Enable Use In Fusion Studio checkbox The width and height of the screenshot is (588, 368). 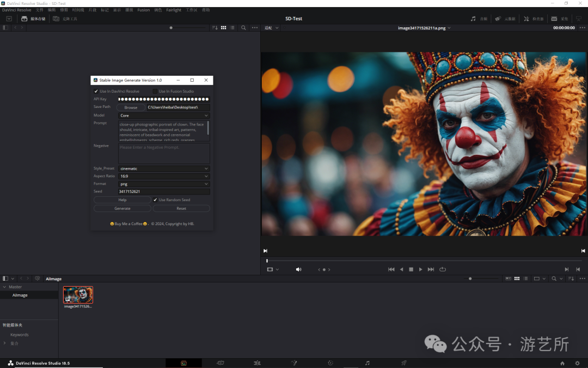155,91
